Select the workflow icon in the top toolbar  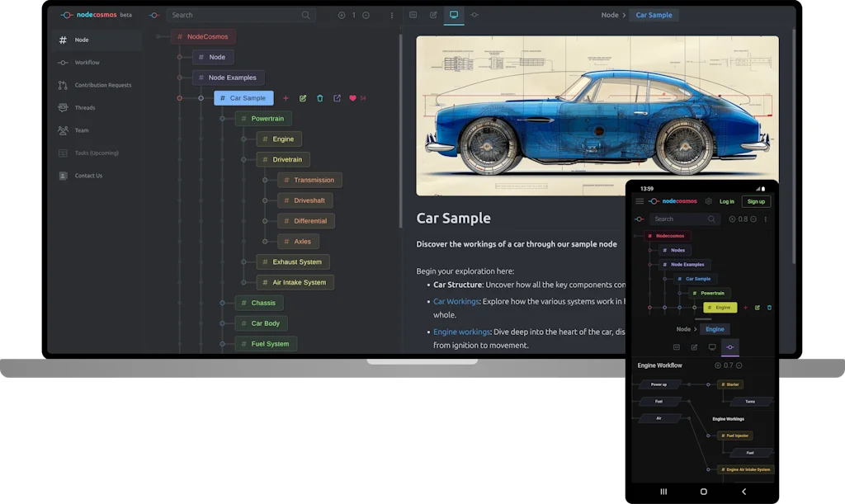[x=474, y=15]
